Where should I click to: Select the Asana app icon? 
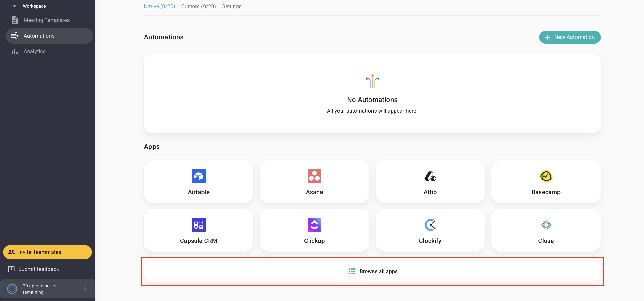point(314,176)
